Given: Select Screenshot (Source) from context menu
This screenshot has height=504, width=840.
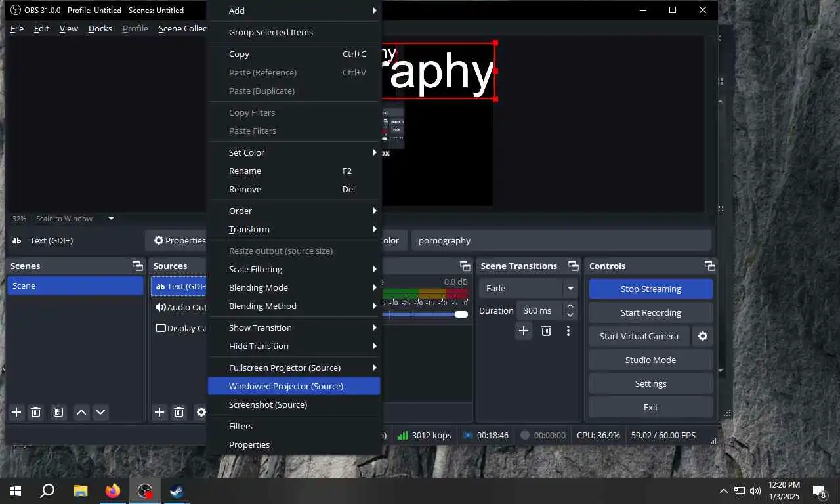Looking at the screenshot, I should tap(294, 404).
